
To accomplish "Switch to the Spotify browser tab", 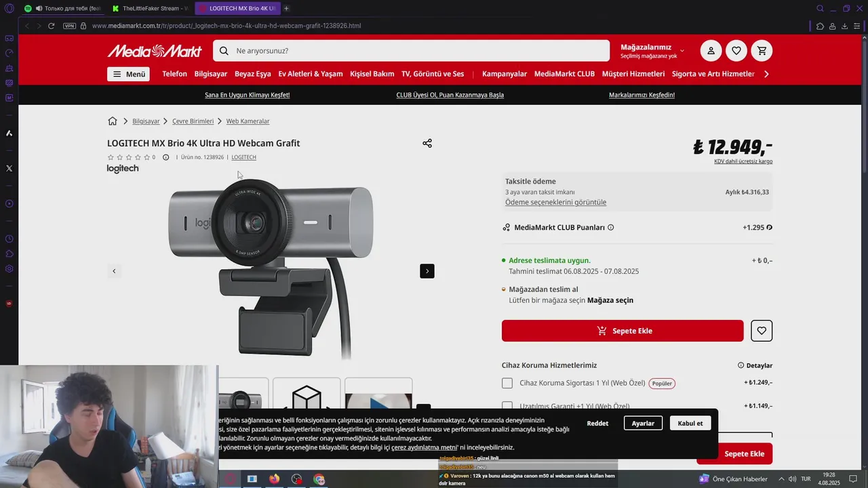I will (62, 8).
